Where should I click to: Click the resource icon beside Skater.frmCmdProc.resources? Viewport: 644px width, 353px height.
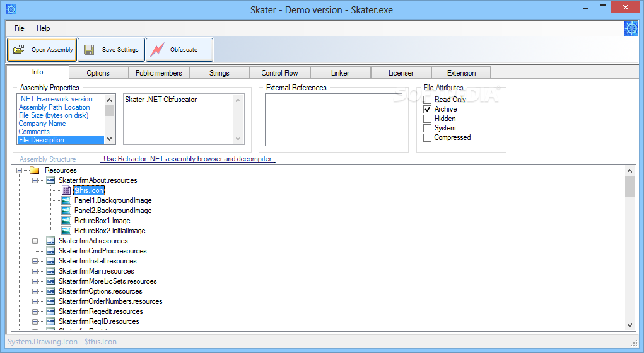coord(50,251)
